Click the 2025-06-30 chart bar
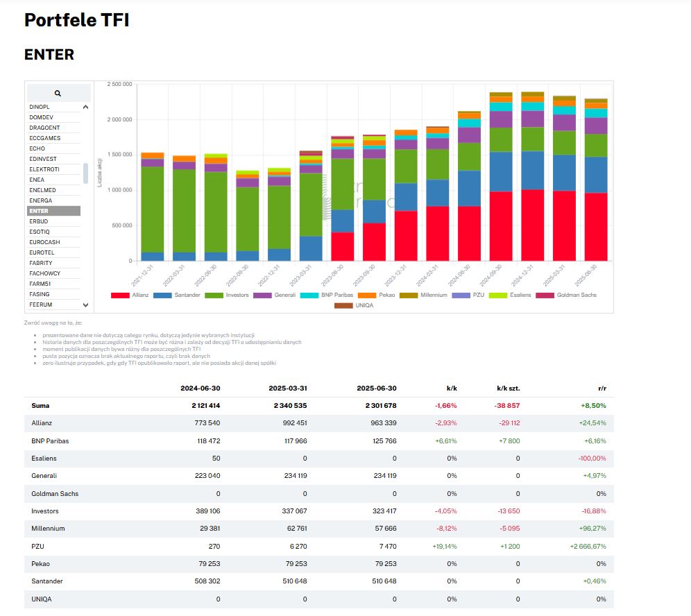Image resolution: width=691 pixels, height=616 pixels. [596, 180]
